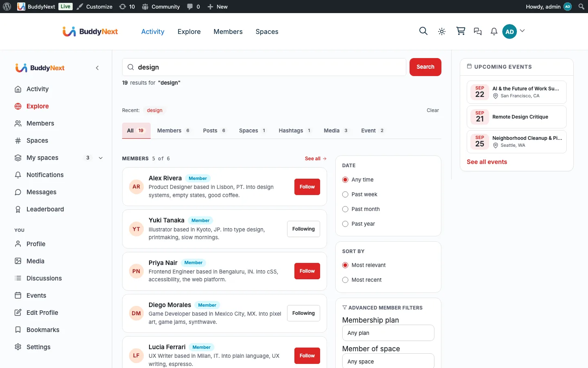
Task: Select the Past month radio option
Action: (345, 209)
